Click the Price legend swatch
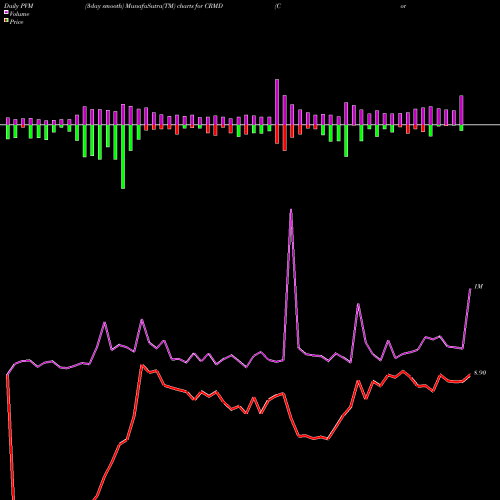Image resolution: width=500 pixels, height=500 pixels. tap(6, 21)
